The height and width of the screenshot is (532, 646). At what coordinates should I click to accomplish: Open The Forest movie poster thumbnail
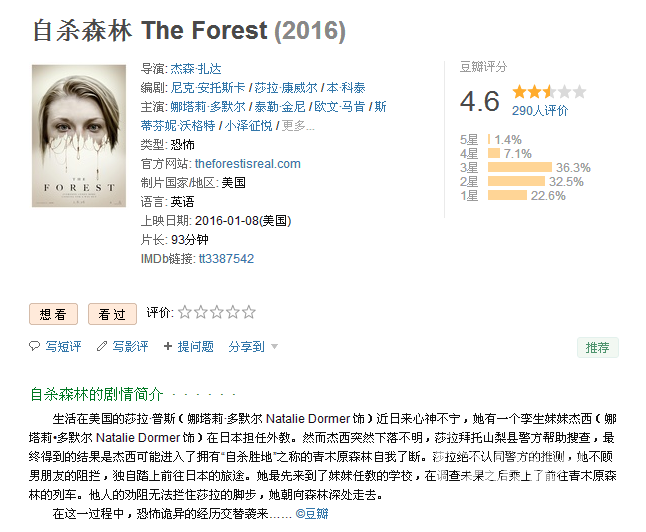(x=79, y=136)
